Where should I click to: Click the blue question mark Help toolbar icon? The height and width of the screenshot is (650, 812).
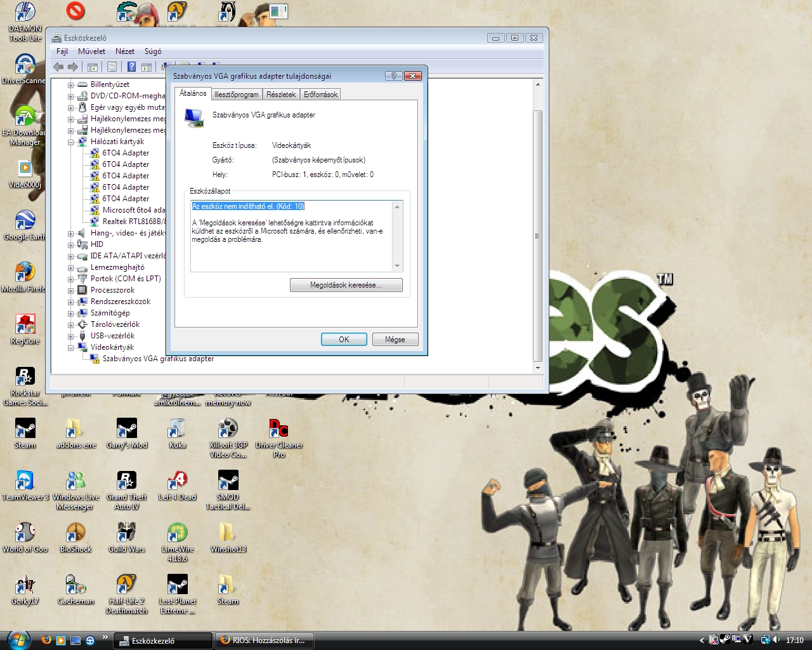(x=131, y=67)
